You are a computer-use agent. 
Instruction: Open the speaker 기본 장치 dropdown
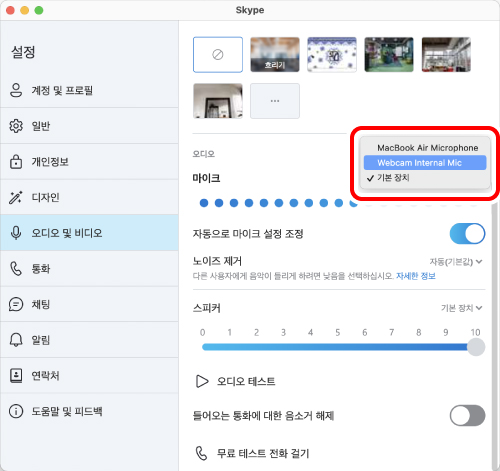[462, 308]
